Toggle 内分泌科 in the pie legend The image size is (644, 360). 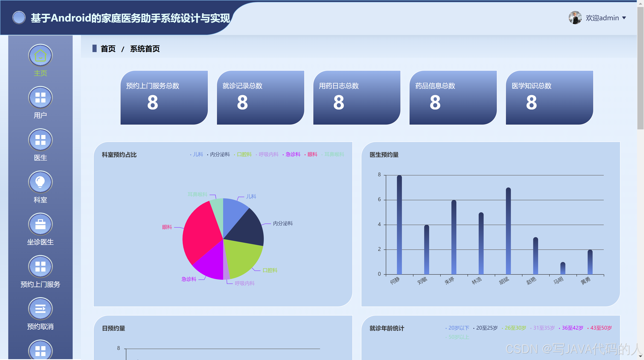click(x=219, y=154)
